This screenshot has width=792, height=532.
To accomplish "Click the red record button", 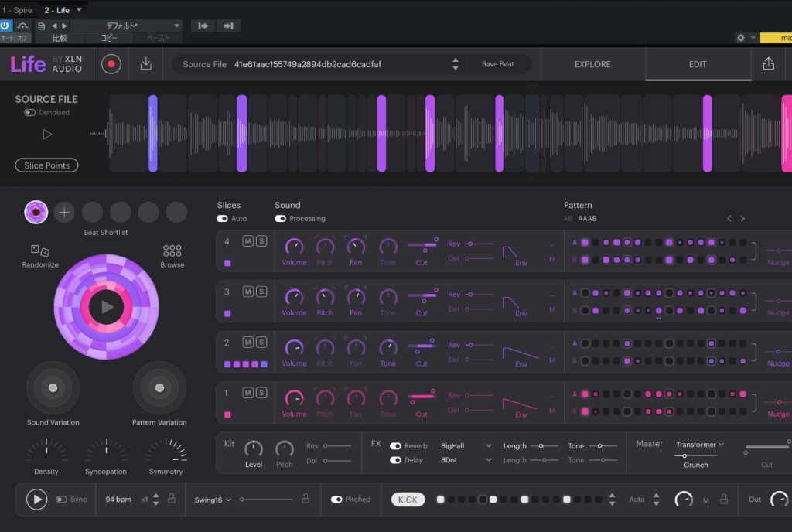I will point(111,64).
